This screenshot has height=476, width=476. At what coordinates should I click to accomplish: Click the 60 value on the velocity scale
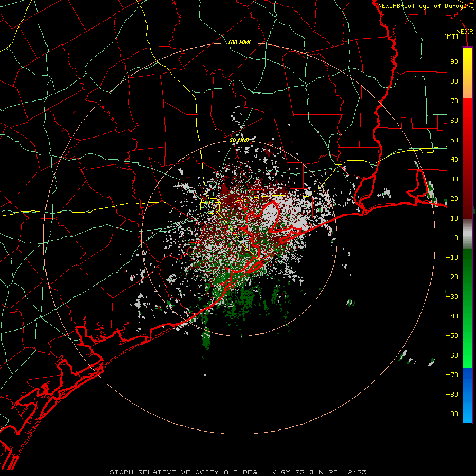pos(454,121)
